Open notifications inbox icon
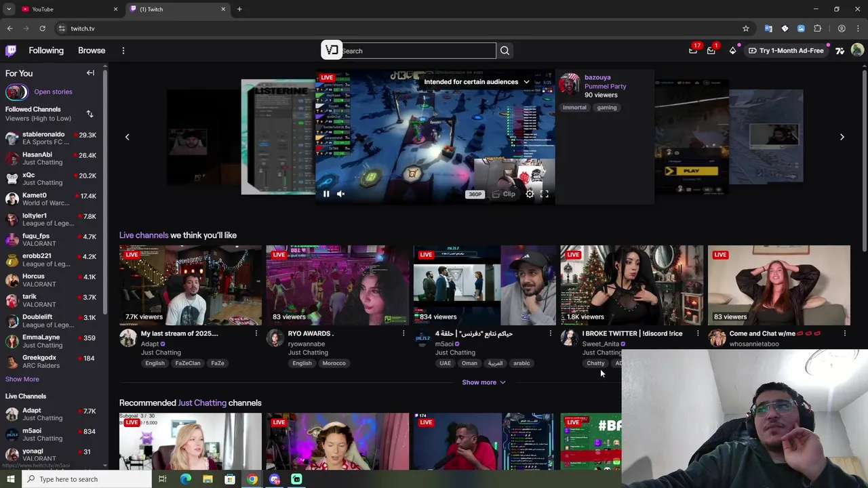 711,50
